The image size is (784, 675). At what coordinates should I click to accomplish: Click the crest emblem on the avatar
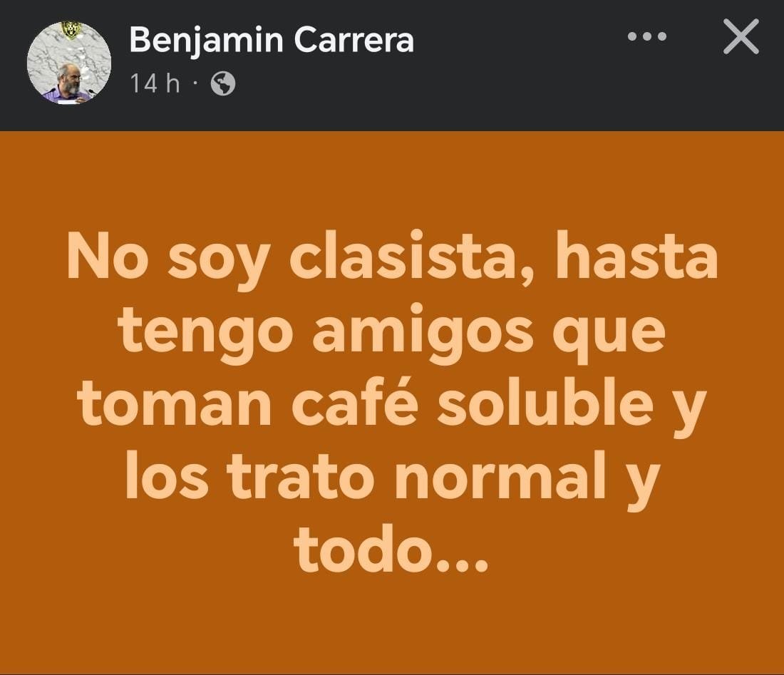coord(71,31)
